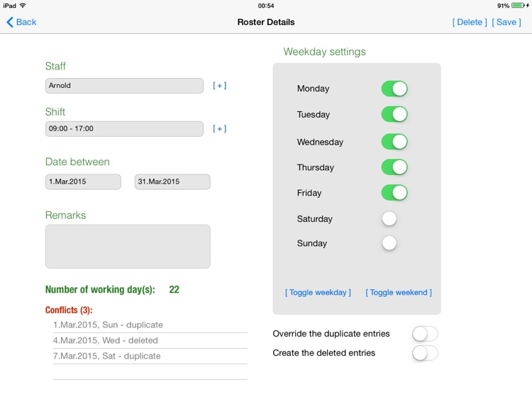Turn off the Monday switch
Screen dimensions: 532x399
(394, 89)
